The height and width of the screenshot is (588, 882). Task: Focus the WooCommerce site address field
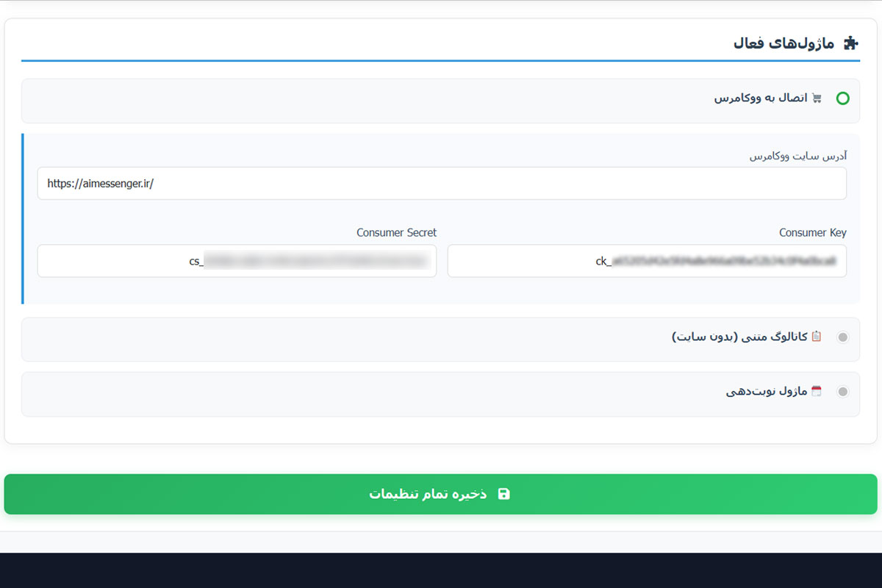(441, 184)
